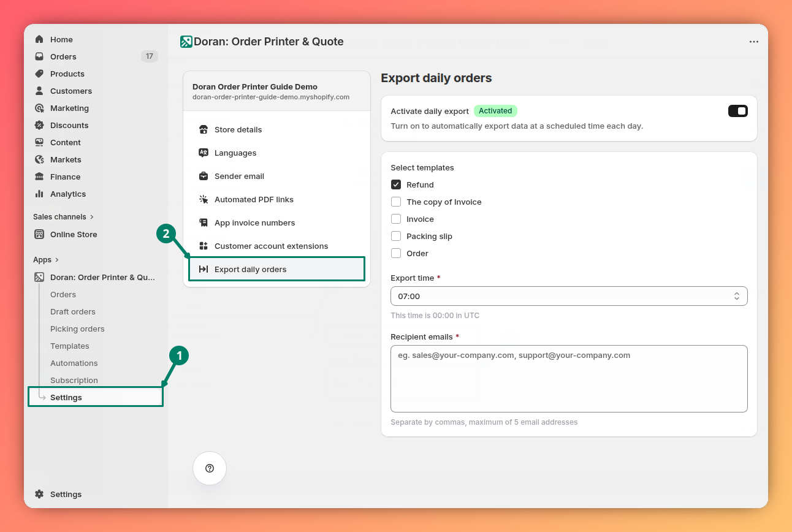Click the Markets globe icon
The width and height of the screenshot is (792, 532).
coord(39,159)
